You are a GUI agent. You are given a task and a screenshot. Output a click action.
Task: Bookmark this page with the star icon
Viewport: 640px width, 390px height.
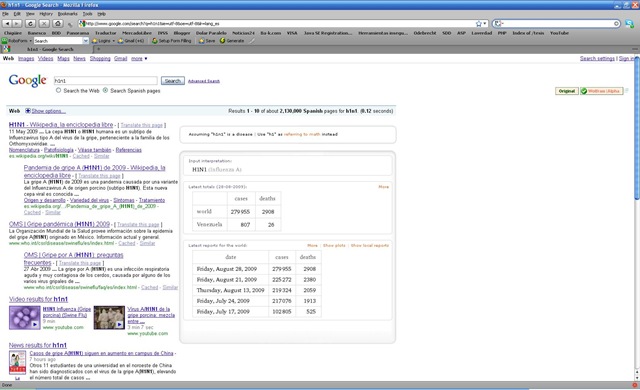pos(478,24)
